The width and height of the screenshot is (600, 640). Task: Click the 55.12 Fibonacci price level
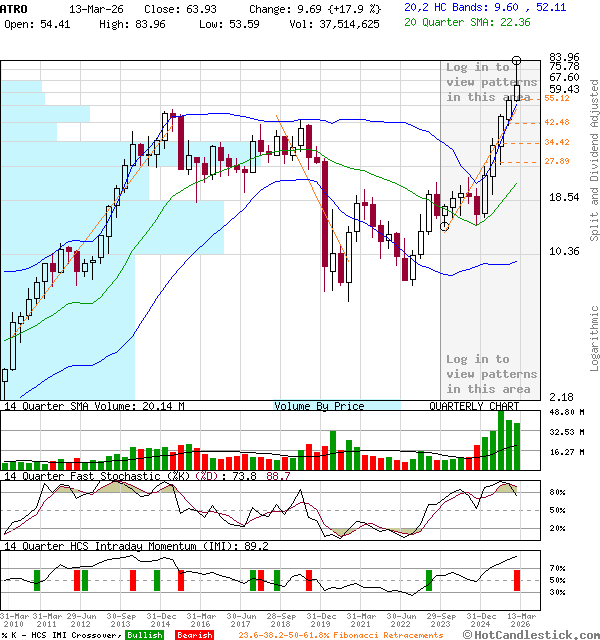pos(557,98)
